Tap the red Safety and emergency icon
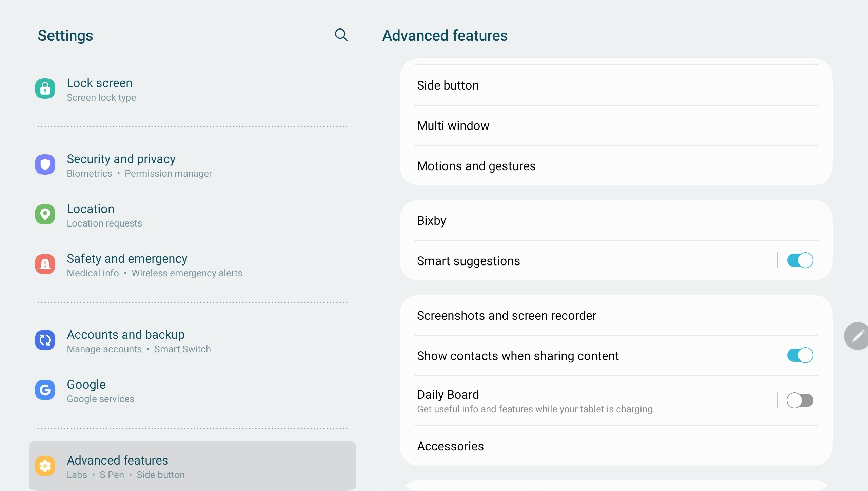This screenshot has height=491, width=868. (45, 264)
